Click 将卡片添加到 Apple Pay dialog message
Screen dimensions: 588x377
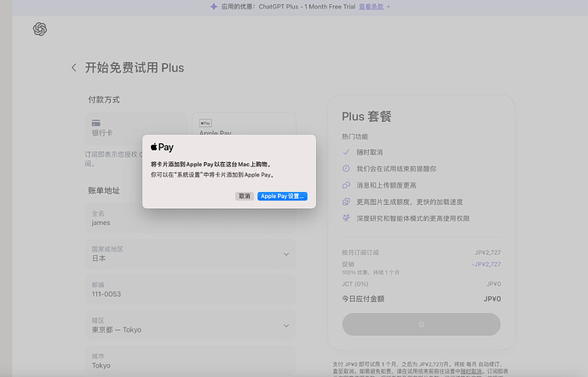210,164
